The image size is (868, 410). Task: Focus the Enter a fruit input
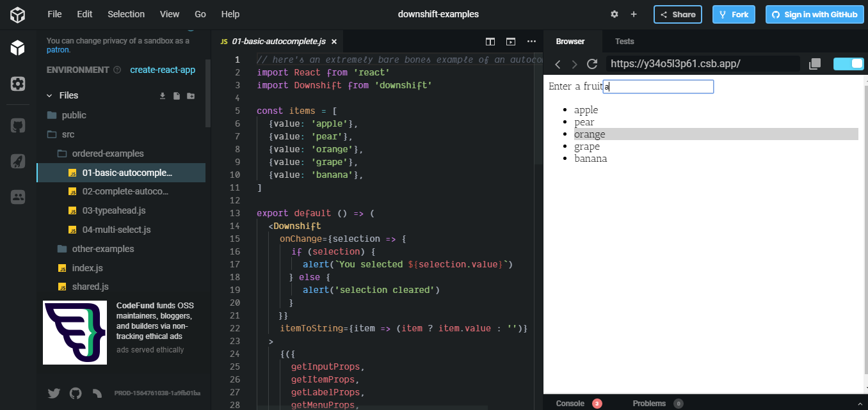click(x=658, y=86)
